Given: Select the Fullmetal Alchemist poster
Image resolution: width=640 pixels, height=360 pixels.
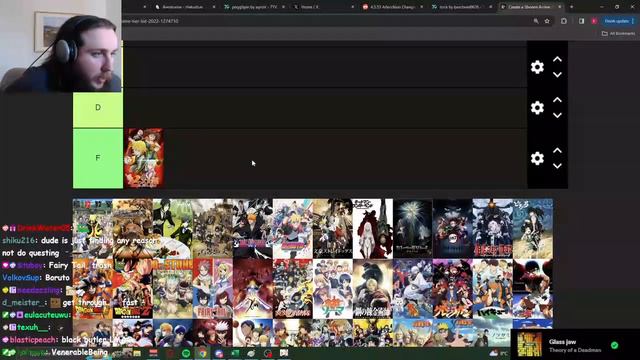Looking at the screenshot, I should pyautogui.click(x=373, y=289).
